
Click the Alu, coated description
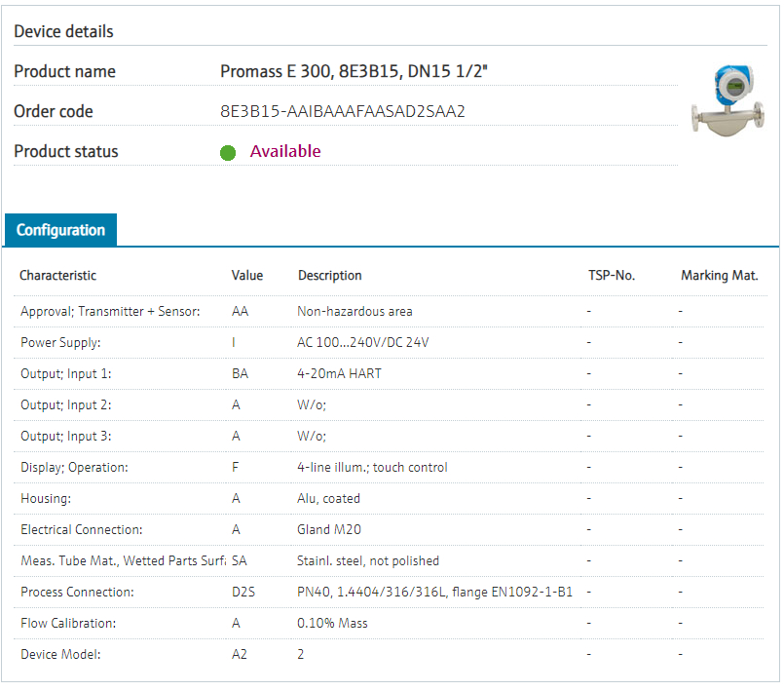pyautogui.click(x=328, y=499)
